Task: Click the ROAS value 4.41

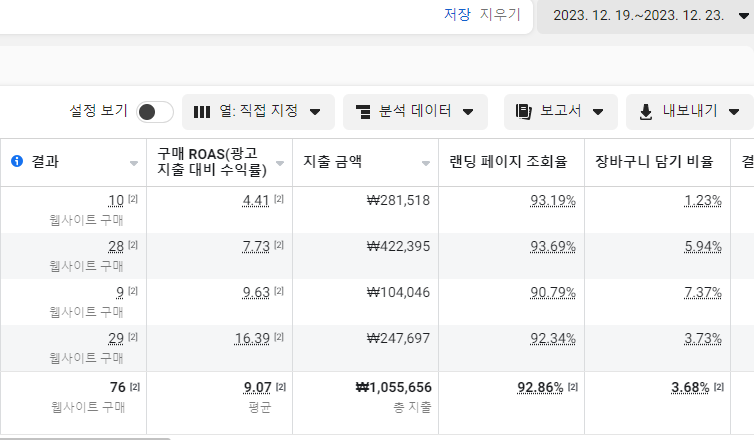Action: coord(256,200)
